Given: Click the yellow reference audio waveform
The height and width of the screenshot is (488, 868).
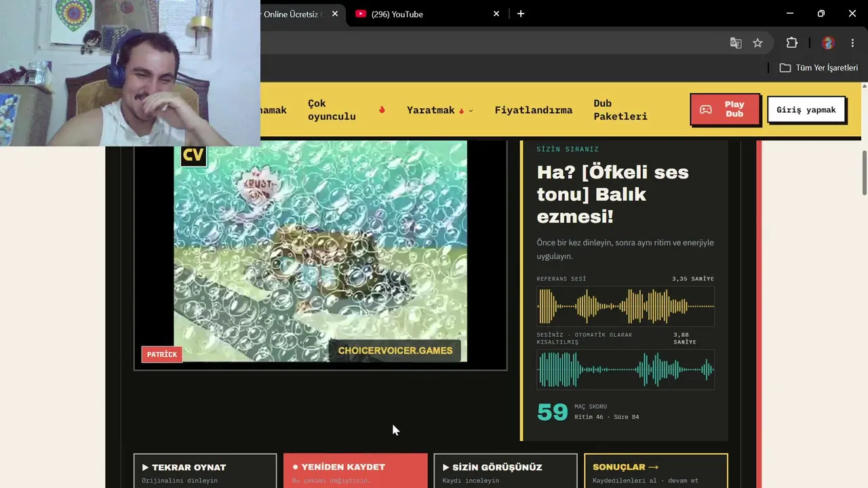Looking at the screenshot, I should (625, 306).
